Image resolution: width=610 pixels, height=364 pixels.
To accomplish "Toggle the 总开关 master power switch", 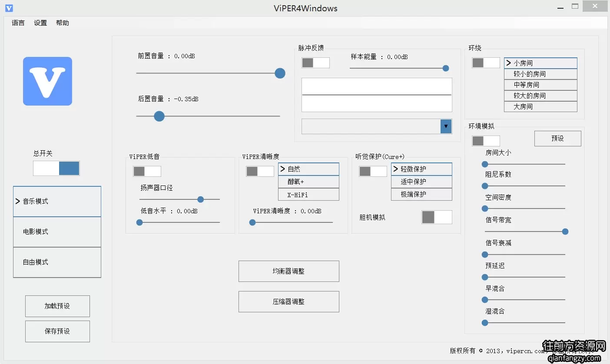I will tap(56, 169).
